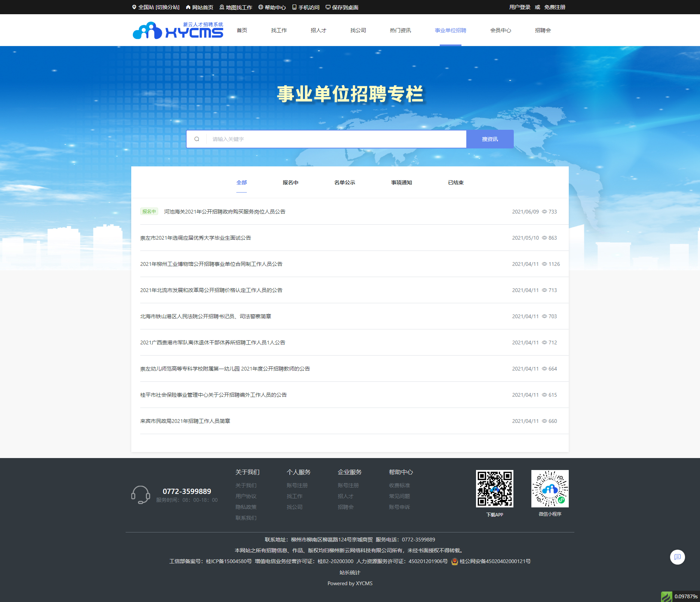Click footer 关于我们 link under heading

tap(246, 485)
